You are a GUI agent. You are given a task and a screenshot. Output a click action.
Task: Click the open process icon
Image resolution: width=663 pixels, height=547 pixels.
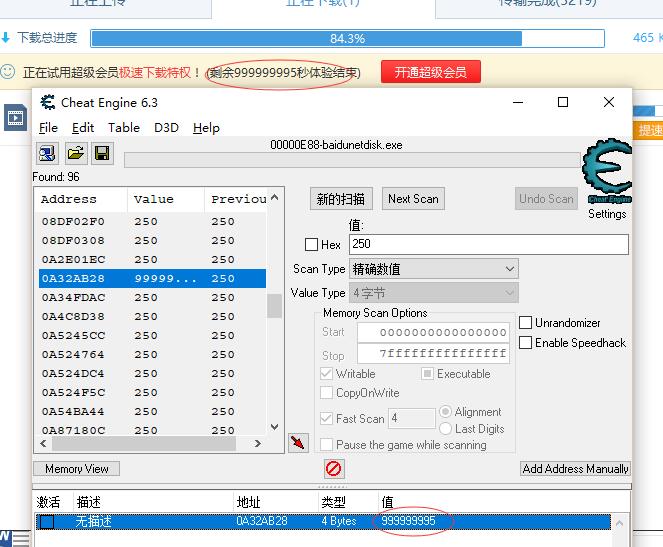(x=47, y=153)
